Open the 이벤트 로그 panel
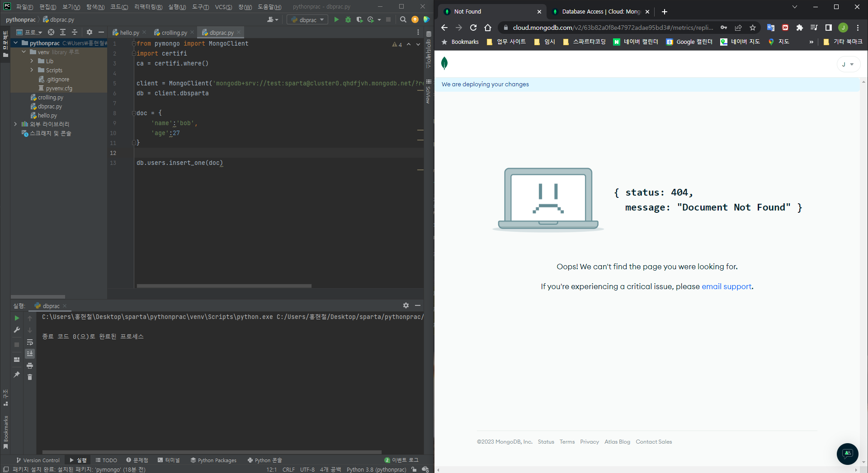Viewport: 868px width, 473px height. pos(401,460)
